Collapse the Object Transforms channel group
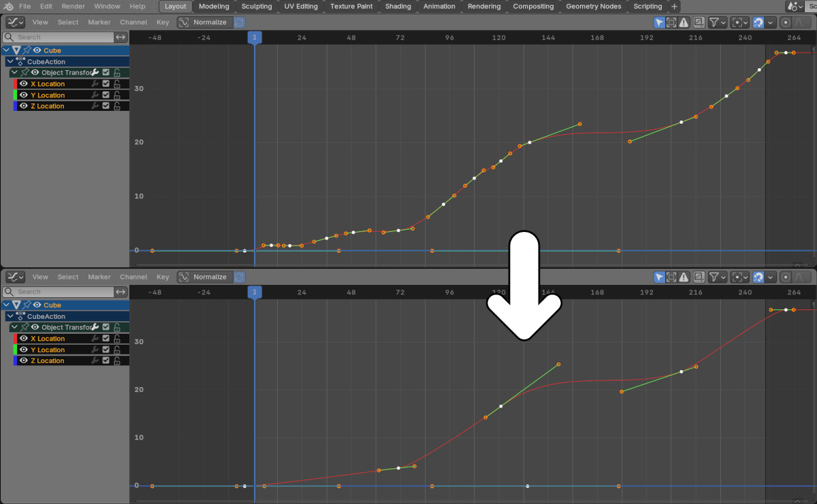This screenshot has height=504, width=817. [x=14, y=72]
